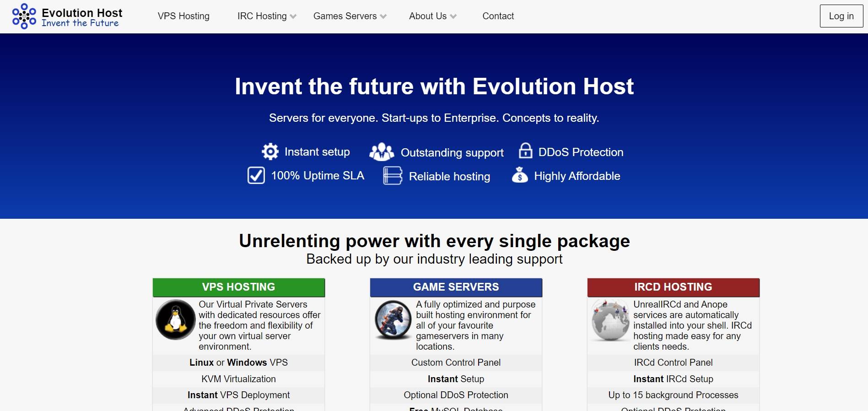Expand the IRC Hosting dropdown arrow
Screen dimensions: 868x411
293,16
